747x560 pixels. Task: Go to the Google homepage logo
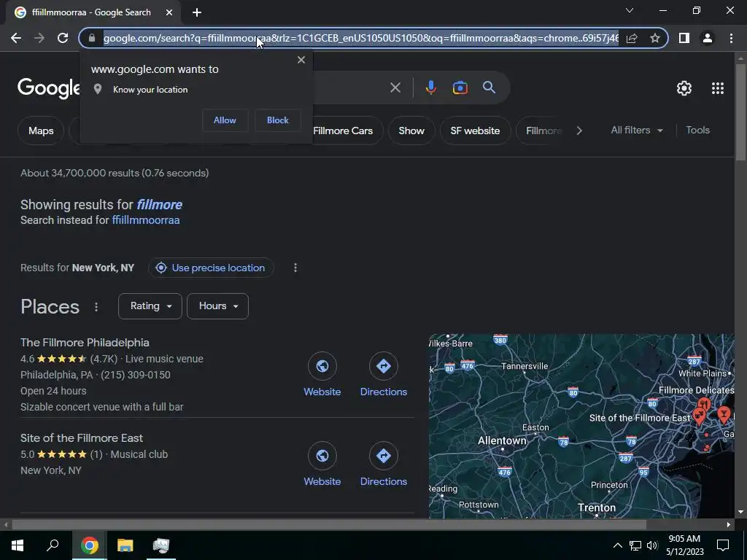pyautogui.click(x=49, y=88)
